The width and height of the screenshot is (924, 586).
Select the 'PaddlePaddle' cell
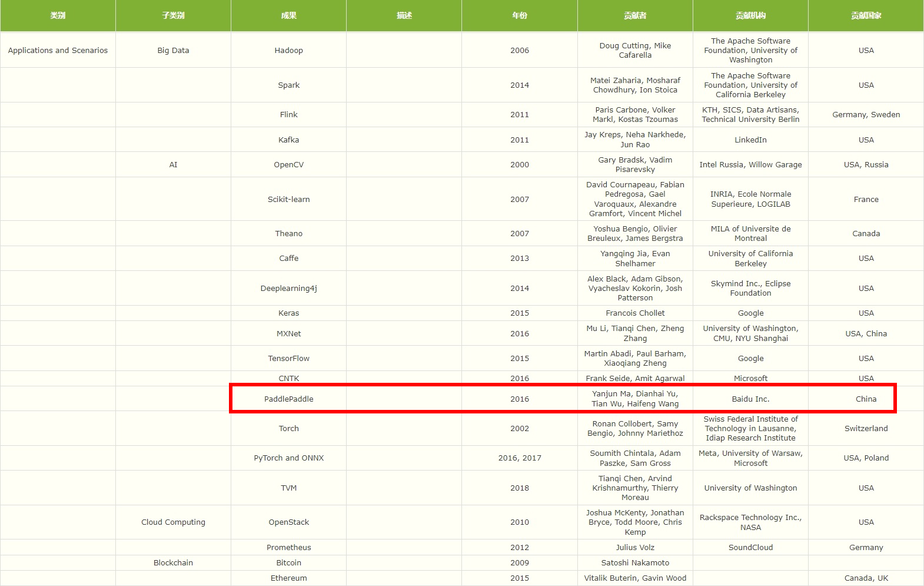click(x=288, y=399)
